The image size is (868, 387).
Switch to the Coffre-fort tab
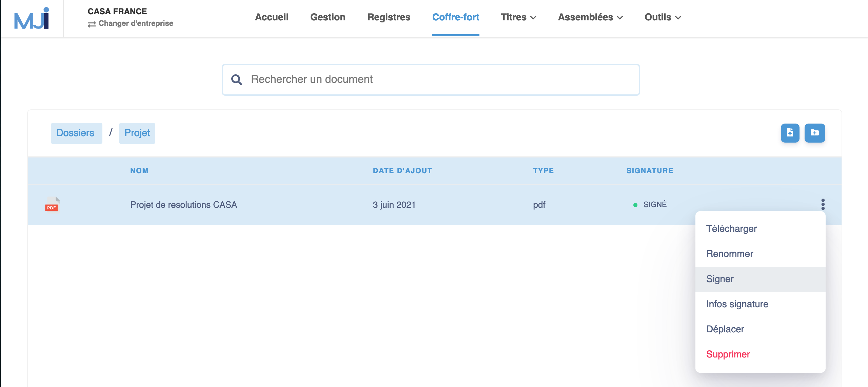456,17
